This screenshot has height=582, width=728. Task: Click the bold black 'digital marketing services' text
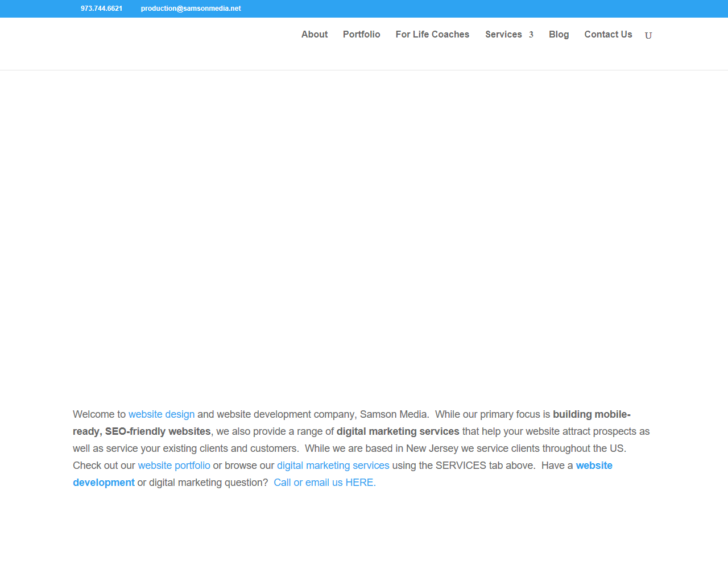398,431
